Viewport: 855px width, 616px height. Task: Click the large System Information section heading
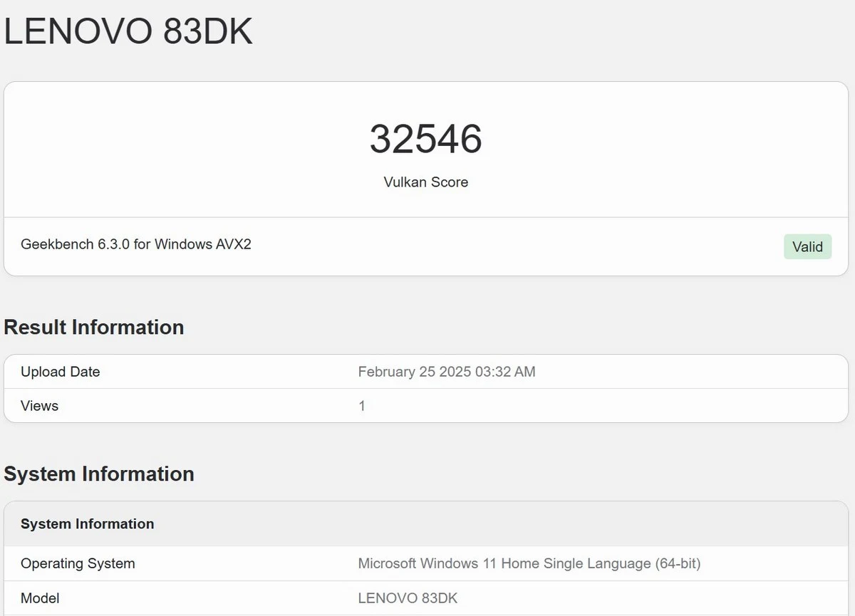[99, 474]
